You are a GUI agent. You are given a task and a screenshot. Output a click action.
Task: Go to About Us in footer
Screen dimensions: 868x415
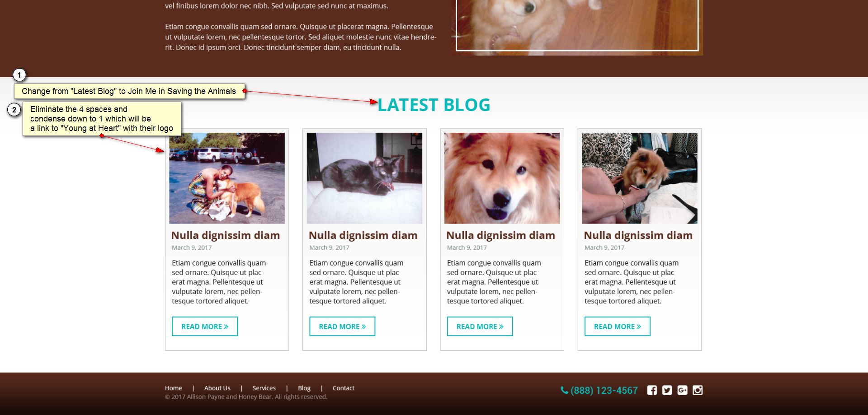pos(217,388)
